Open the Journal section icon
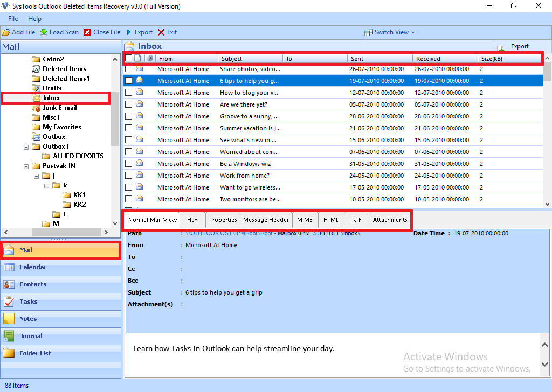The width and height of the screenshot is (552, 392). click(x=9, y=336)
